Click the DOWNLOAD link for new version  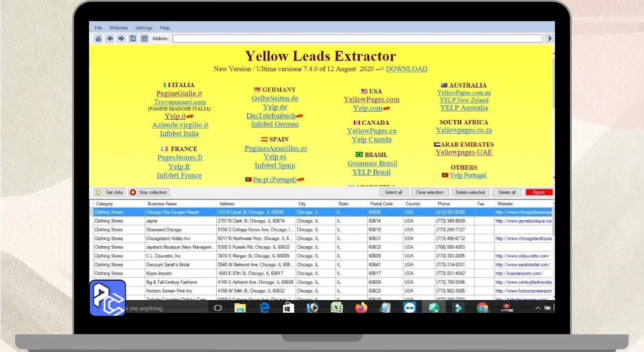pyautogui.click(x=407, y=69)
